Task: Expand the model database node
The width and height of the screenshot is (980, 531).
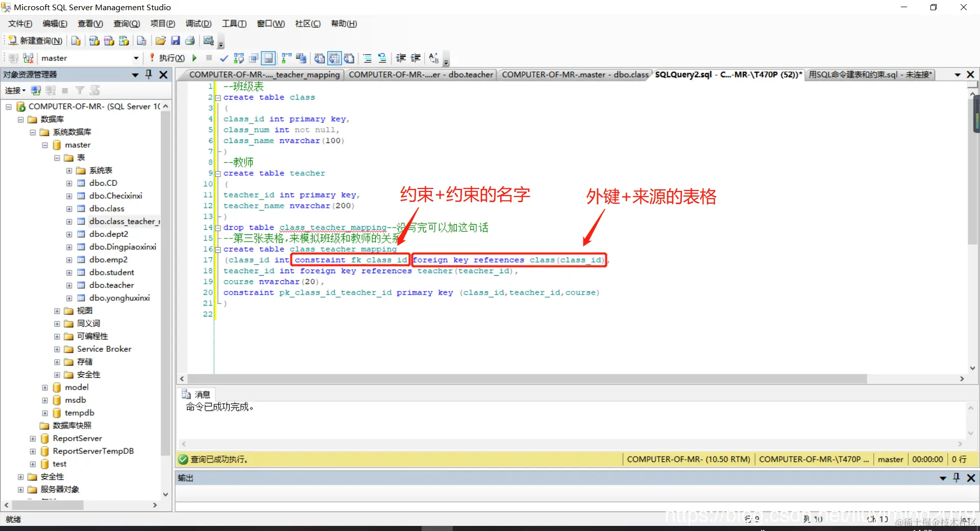Action: tap(45, 388)
